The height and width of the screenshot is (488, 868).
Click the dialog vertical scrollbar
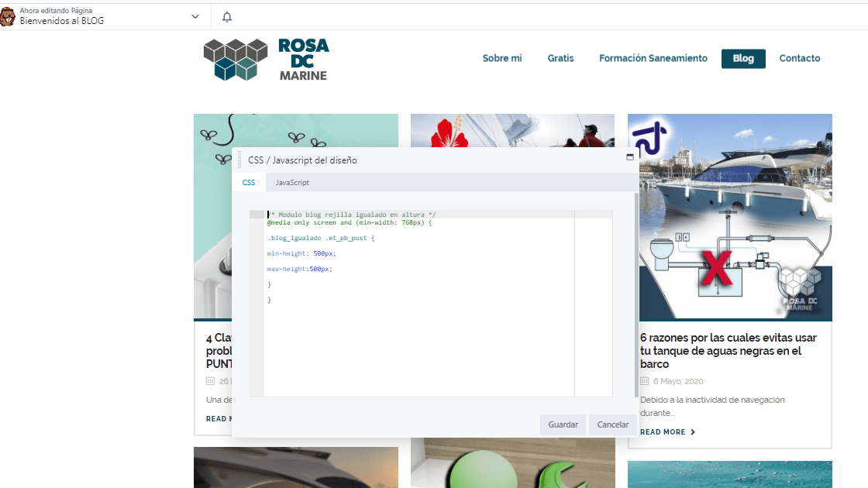click(x=636, y=294)
